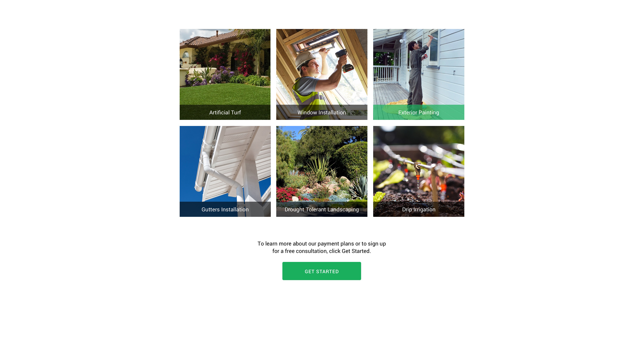The width and height of the screenshot is (644, 337).
Task: Open the Exterior Painting photo tile
Action: 419,74
